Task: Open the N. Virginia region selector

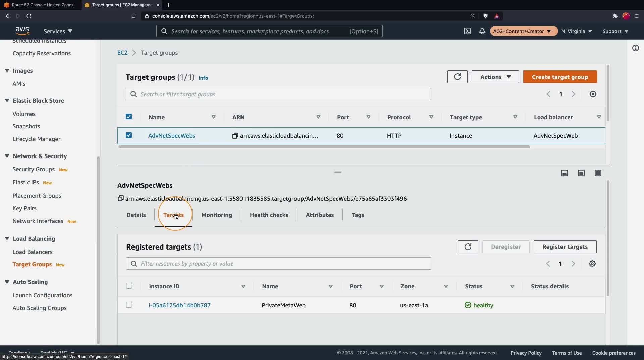Action: point(577,31)
